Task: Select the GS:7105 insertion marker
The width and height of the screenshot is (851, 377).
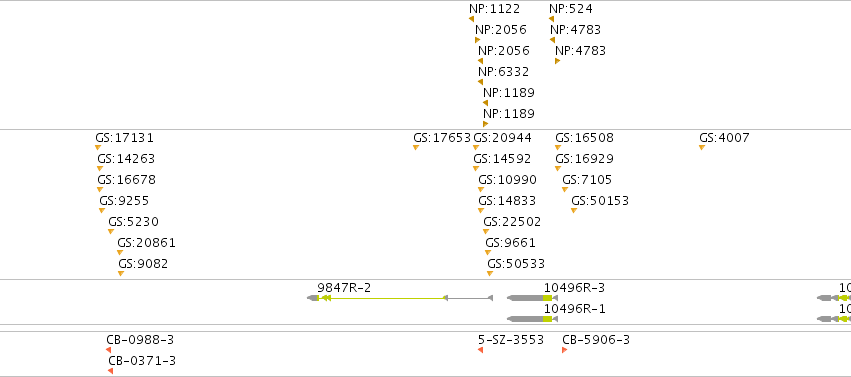Action: pyautogui.click(x=565, y=189)
